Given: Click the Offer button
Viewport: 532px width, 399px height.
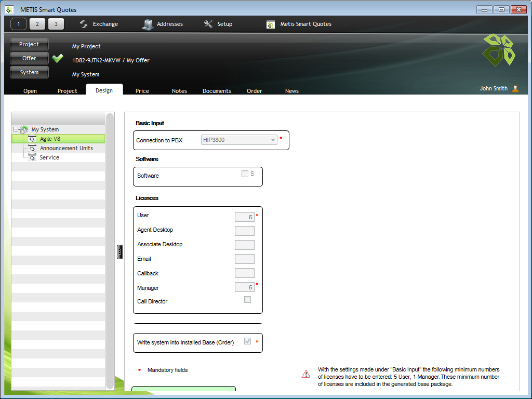Looking at the screenshot, I should tap(29, 58).
